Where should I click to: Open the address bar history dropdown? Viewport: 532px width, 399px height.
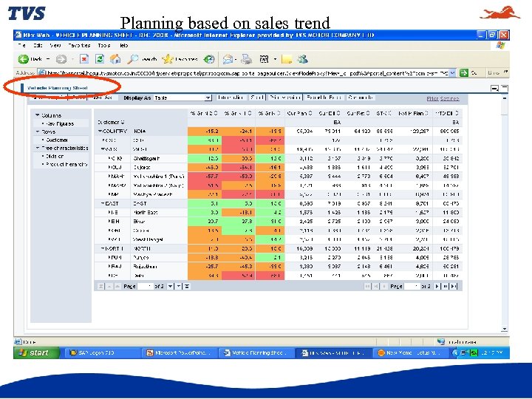click(452, 72)
